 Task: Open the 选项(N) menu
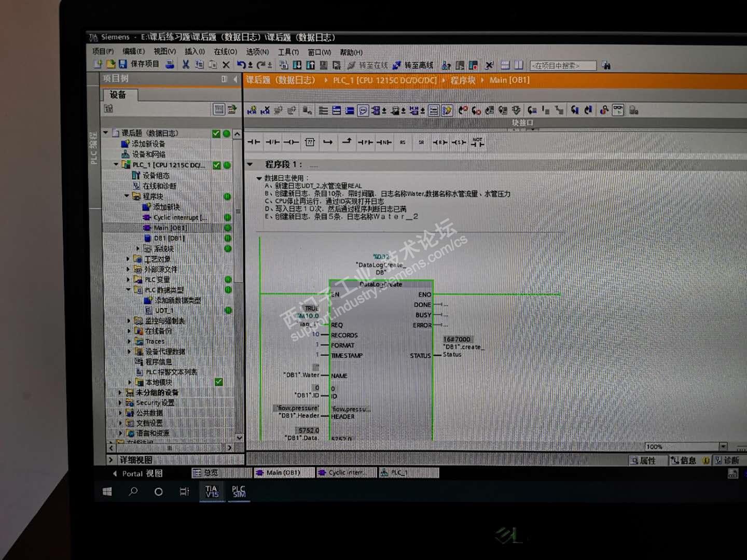point(257,52)
